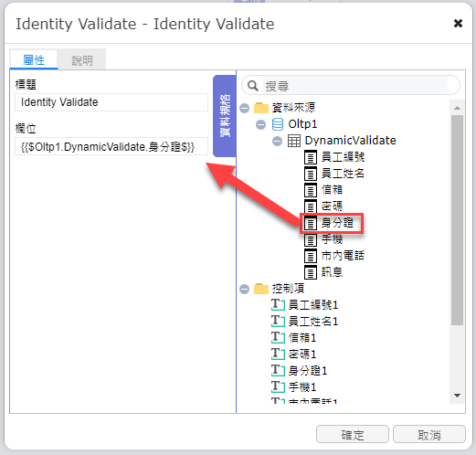Switch to the 說明 tab
Image resolution: width=476 pixels, height=455 pixels.
tap(82, 60)
